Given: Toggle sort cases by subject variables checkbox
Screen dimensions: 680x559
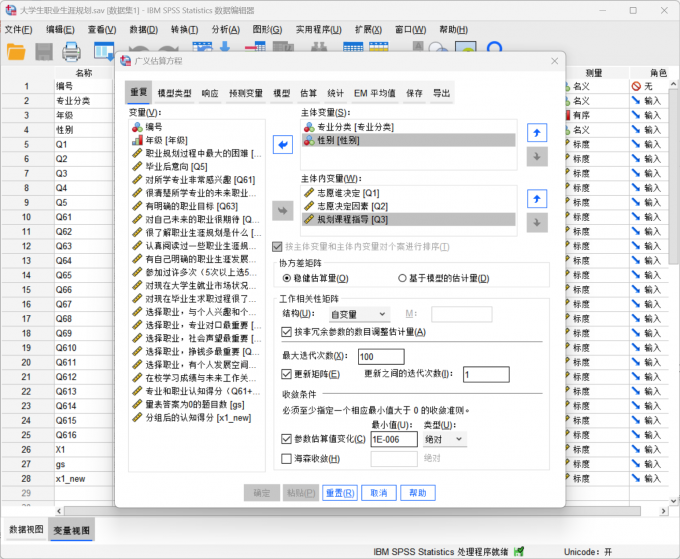Looking at the screenshot, I should [277, 247].
